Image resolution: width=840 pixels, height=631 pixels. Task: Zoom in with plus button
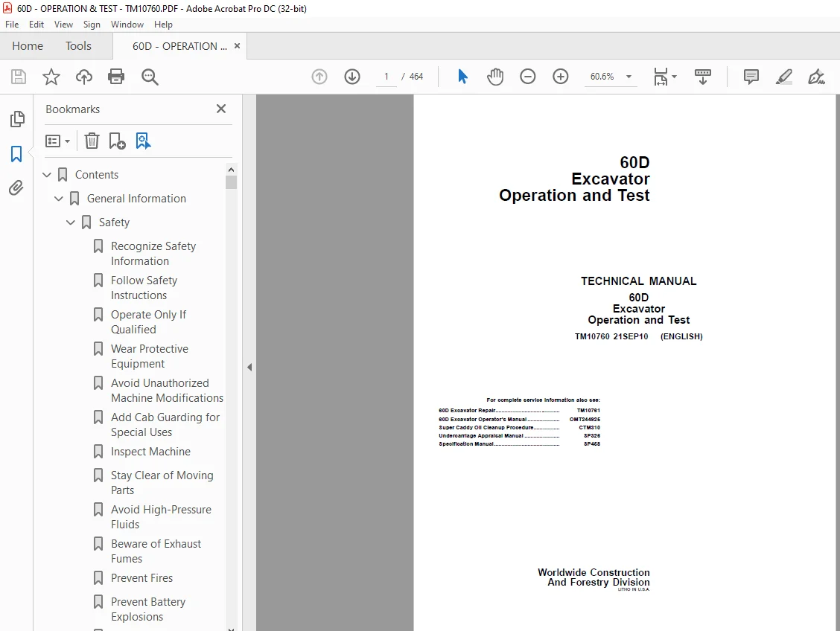point(560,77)
